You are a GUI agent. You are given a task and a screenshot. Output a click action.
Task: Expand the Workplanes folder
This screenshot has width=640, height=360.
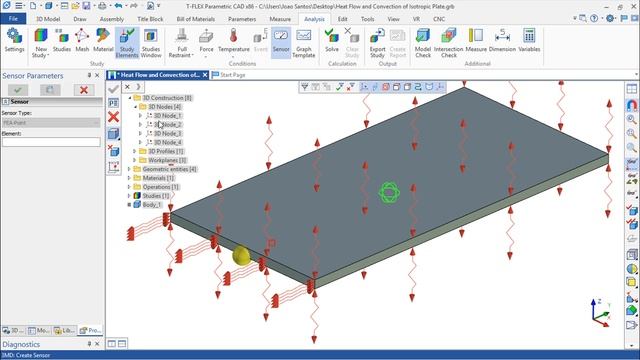coord(135,160)
